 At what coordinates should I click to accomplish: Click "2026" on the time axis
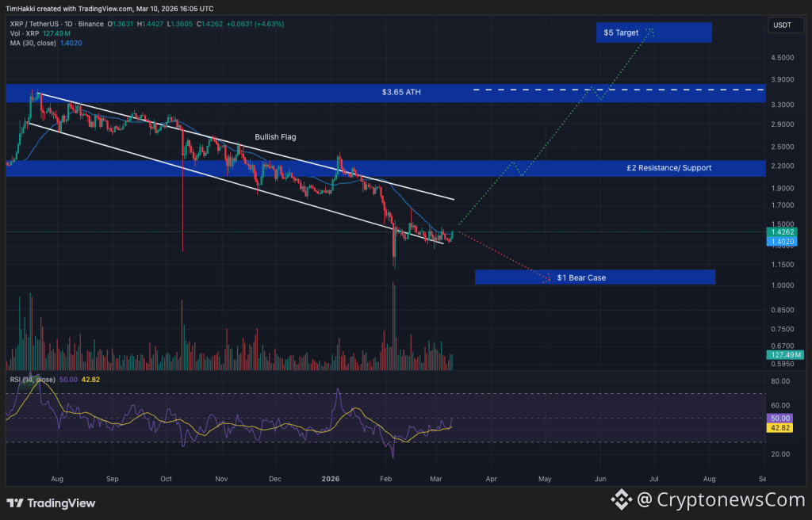click(331, 479)
